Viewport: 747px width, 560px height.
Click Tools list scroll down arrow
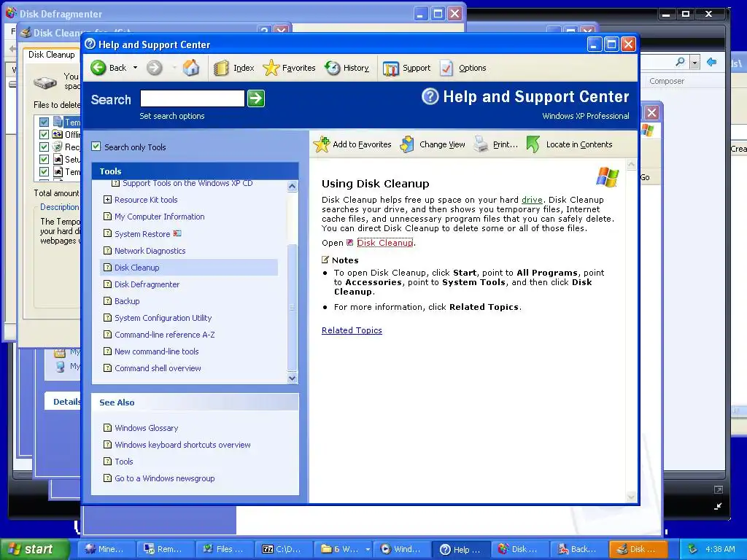tap(293, 378)
